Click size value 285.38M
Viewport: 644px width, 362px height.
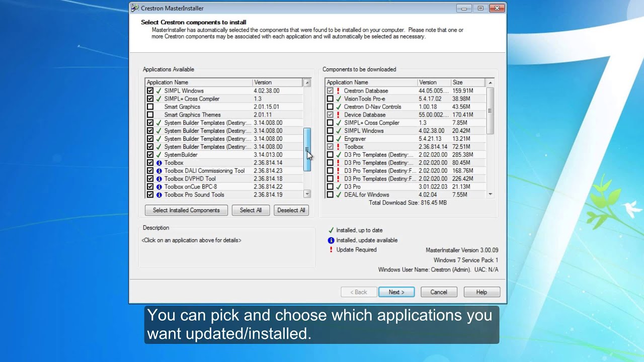[462, 155]
